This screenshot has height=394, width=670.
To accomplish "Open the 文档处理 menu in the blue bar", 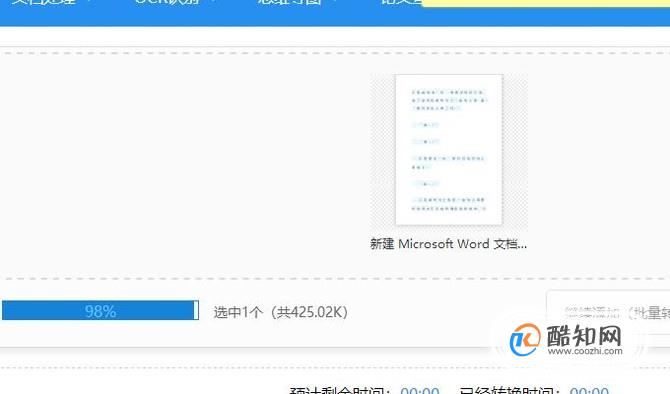I will click(x=44, y=2).
